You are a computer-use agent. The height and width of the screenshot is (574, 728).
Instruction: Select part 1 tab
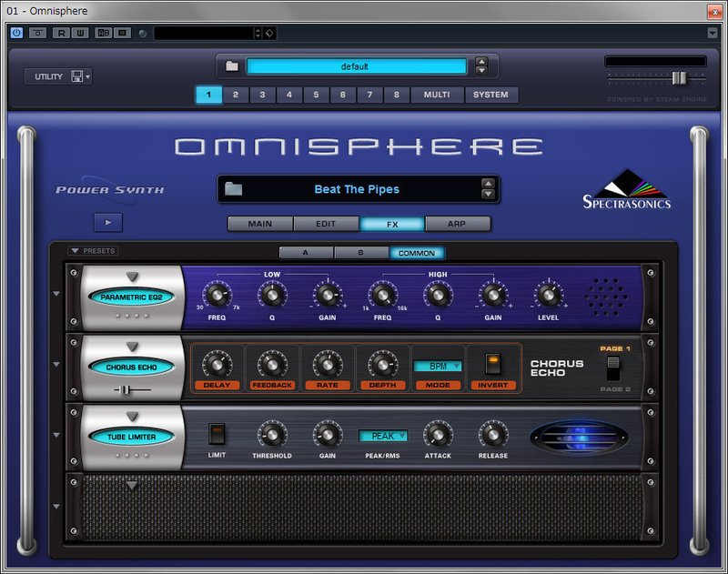(208, 95)
